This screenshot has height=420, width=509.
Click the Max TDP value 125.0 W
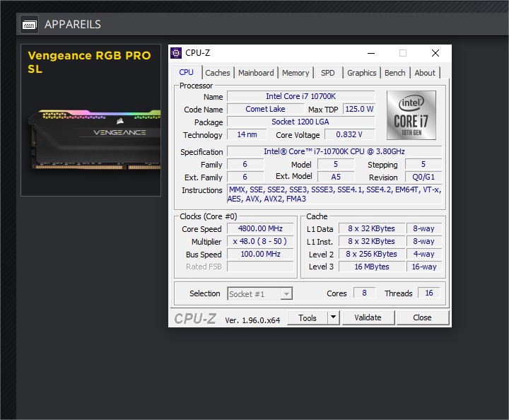pos(359,109)
